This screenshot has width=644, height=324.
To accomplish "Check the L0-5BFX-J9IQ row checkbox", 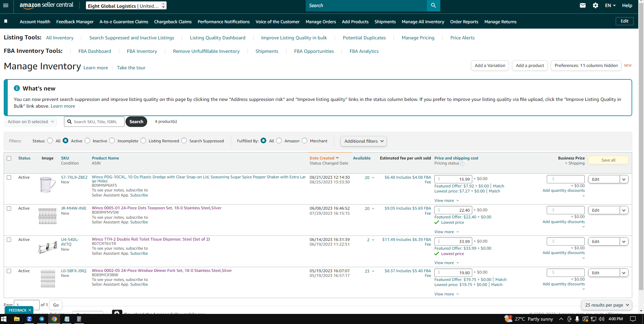I will point(9,271).
